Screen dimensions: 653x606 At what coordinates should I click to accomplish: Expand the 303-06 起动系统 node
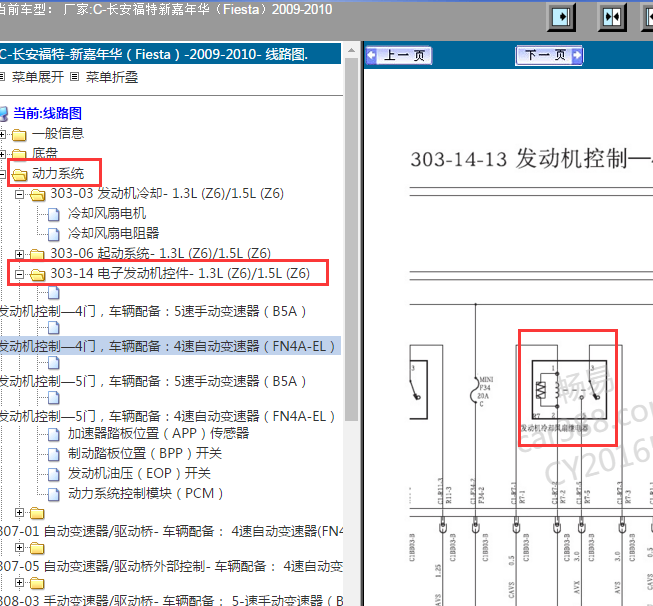(19, 254)
